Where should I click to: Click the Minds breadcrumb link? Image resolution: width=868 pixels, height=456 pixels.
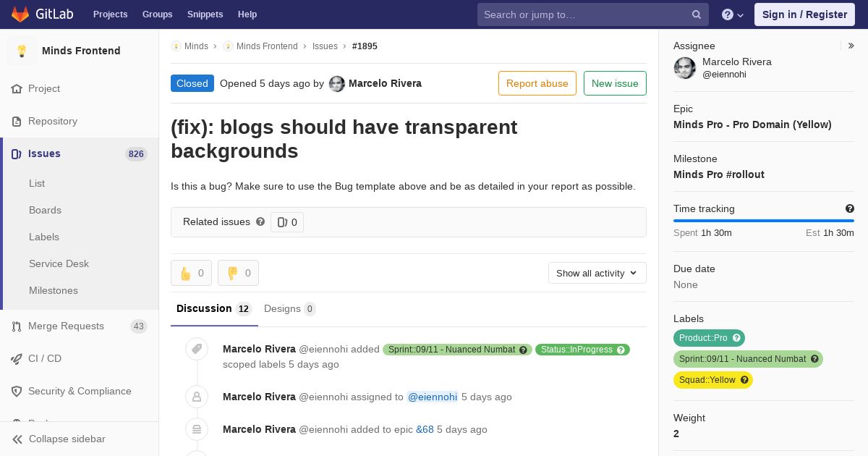pyautogui.click(x=196, y=46)
